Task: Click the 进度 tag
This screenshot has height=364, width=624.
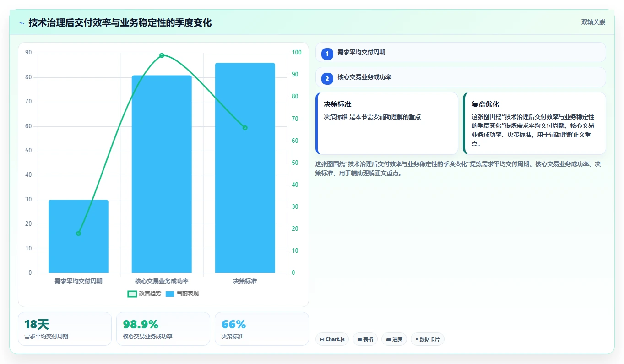Action: pyautogui.click(x=394, y=339)
